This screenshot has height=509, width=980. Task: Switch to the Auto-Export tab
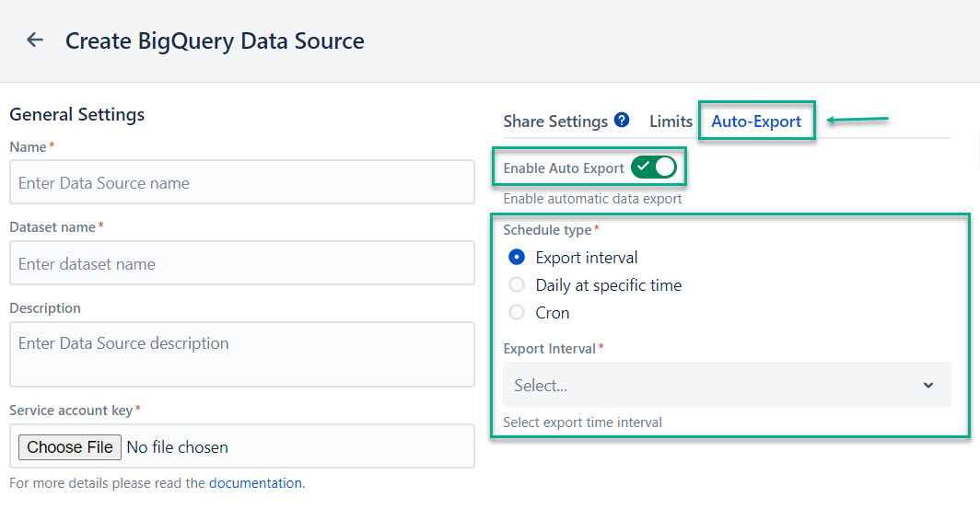pos(756,121)
